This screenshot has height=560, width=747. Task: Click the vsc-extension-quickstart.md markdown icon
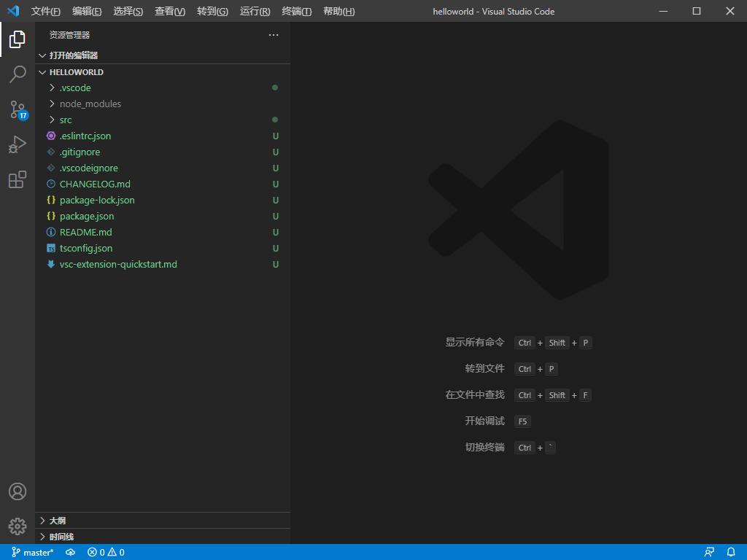(51, 264)
